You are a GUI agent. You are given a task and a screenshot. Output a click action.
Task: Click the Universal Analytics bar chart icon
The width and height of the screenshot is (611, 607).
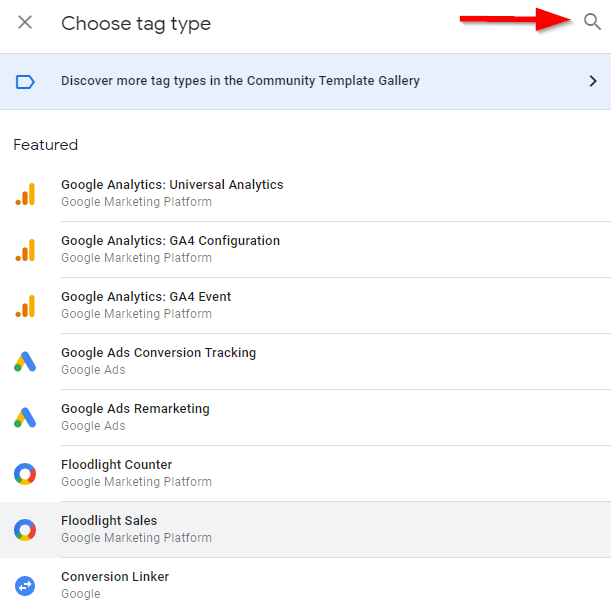25,194
